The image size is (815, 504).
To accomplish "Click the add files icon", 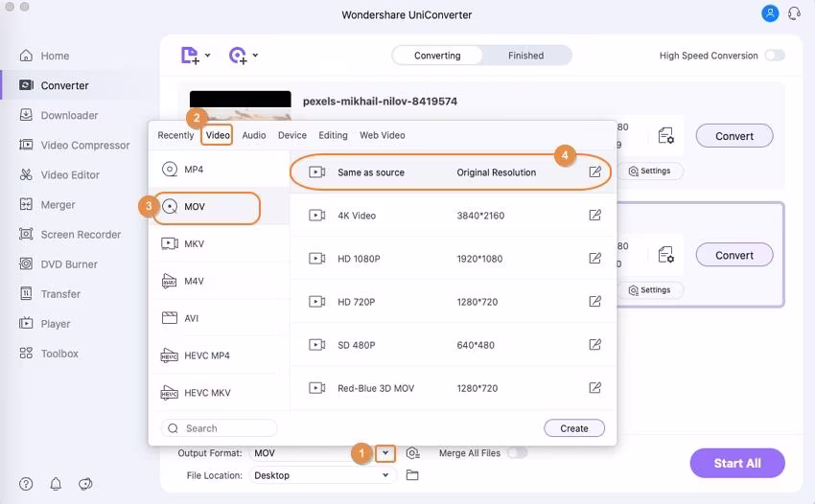I will click(x=190, y=55).
